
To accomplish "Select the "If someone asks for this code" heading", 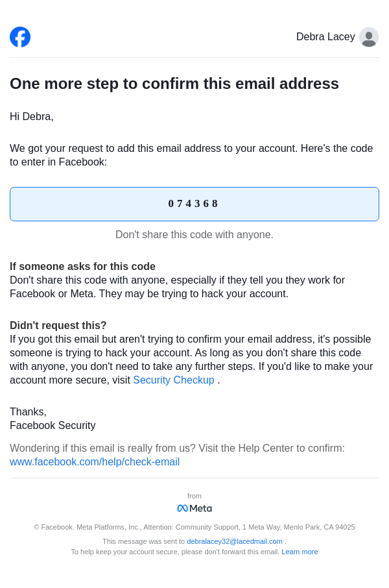I will tap(82, 267).
